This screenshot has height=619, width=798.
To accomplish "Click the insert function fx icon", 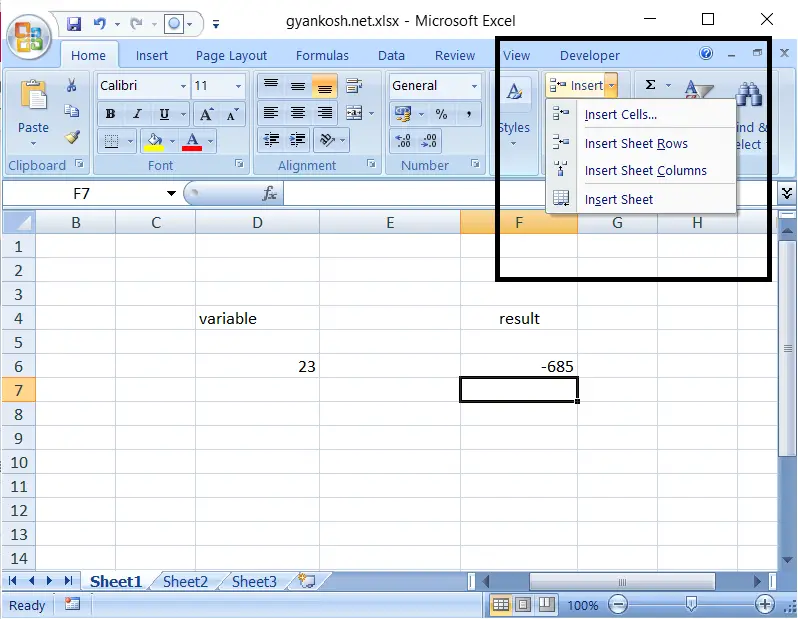I will click(269, 193).
